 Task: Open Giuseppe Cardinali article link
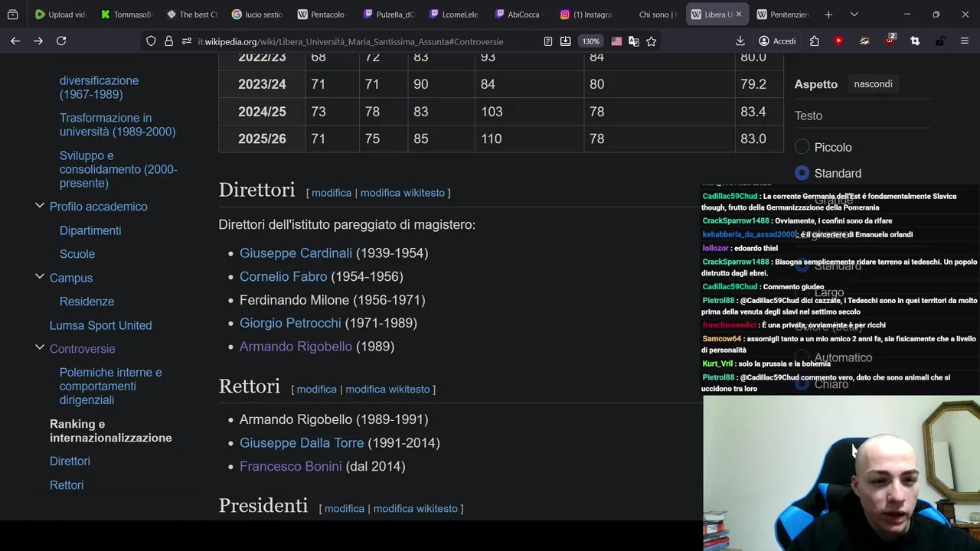click(296, 253)
